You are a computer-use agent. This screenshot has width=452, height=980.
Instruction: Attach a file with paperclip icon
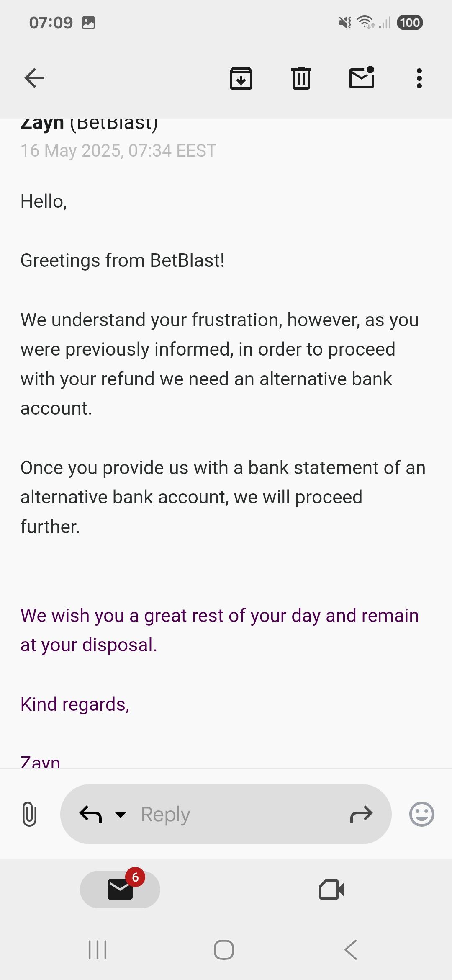[x=29, y=814]
